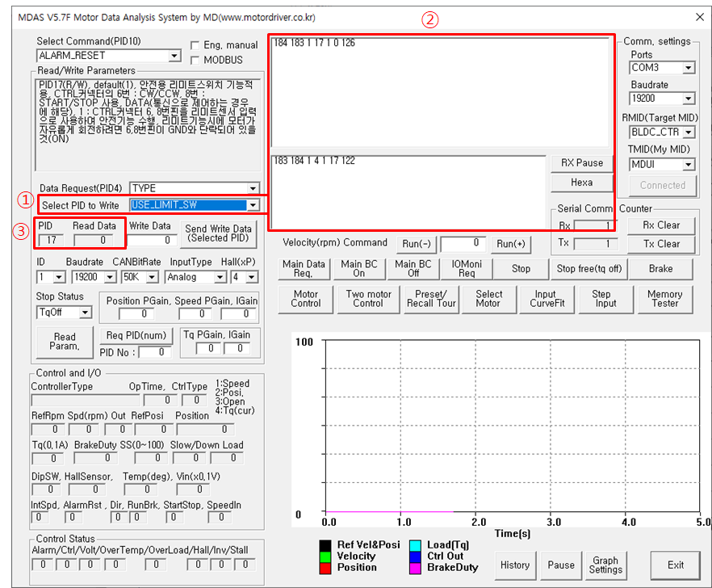Expand the Baudrate 19200 dropdown in Comm settings
The height and width of the screenshot is (588, 712).
pos(689,99)
